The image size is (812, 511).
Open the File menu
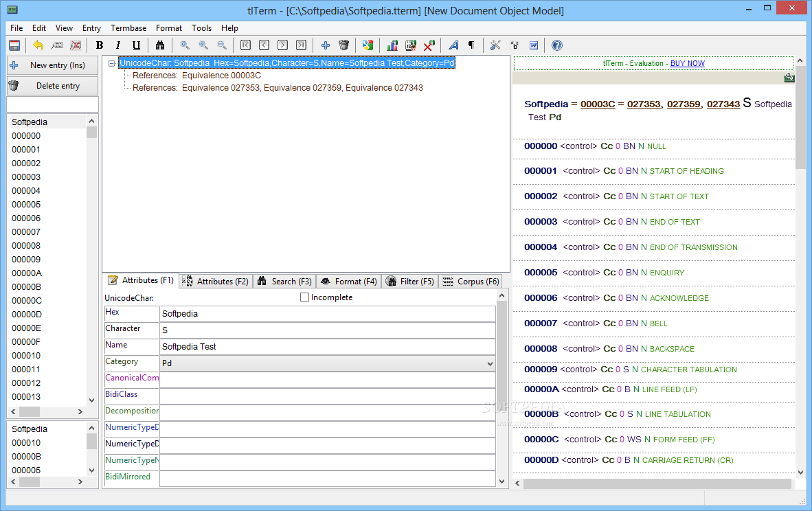(x=16, y=28)
